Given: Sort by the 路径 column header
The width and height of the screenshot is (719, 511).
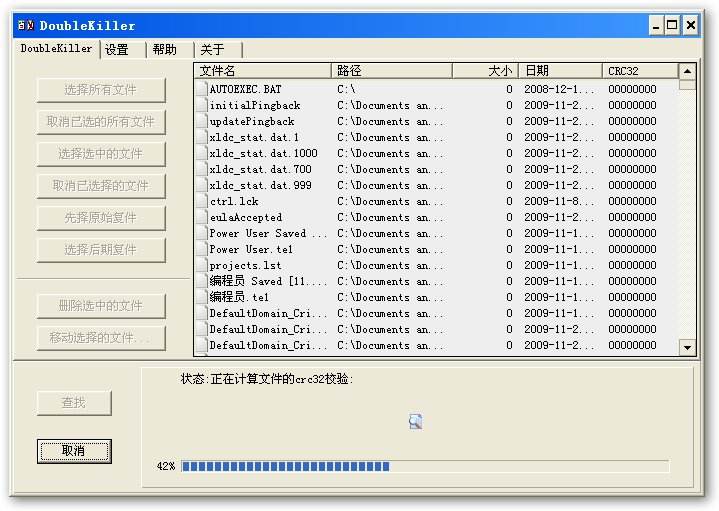Looking at the screenshot, I should point(392,71).
